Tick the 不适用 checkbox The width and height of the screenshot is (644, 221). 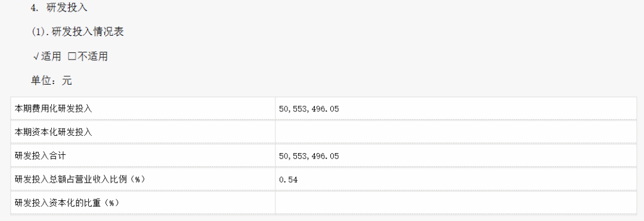coord(72,57)
